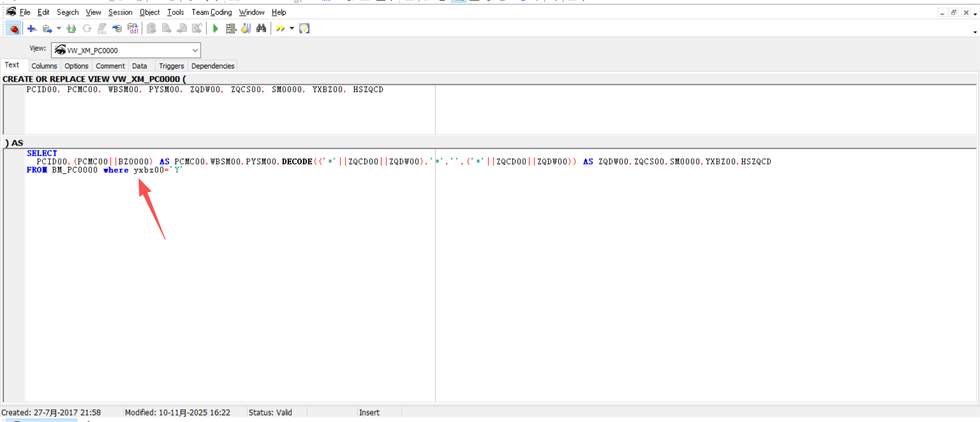Click the Created date in status bar

(x=51, y=412)
